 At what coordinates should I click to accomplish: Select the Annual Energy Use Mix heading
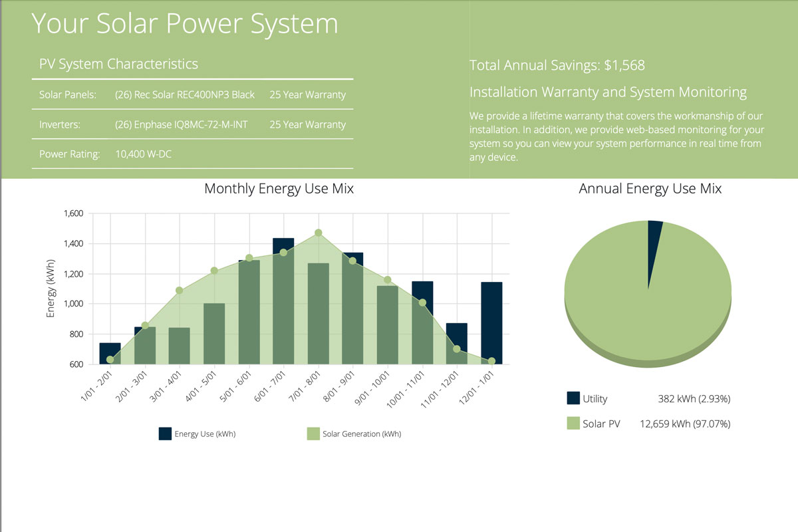[650, 189]
